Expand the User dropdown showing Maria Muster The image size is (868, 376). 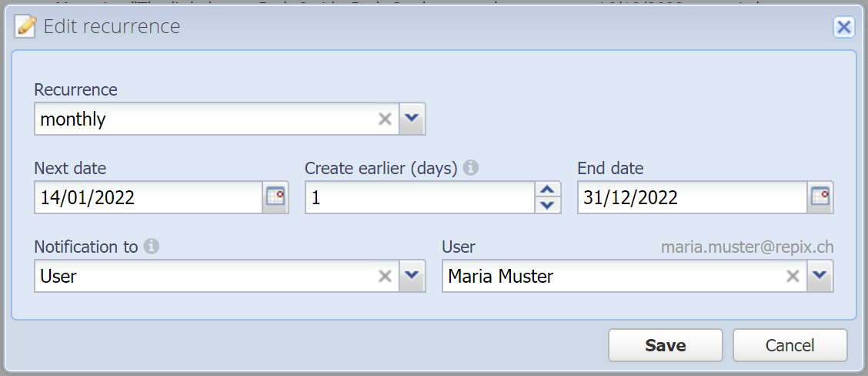tap(820, 276)
